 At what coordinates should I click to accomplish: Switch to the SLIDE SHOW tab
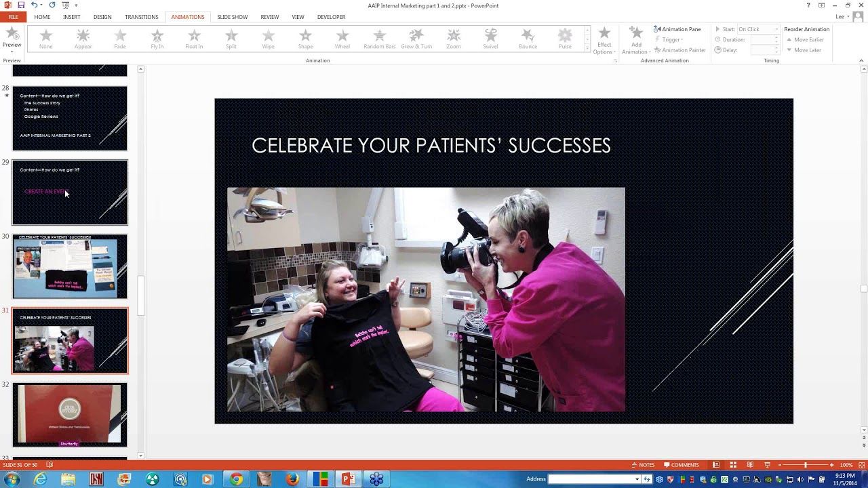click(x=232, y=17)
